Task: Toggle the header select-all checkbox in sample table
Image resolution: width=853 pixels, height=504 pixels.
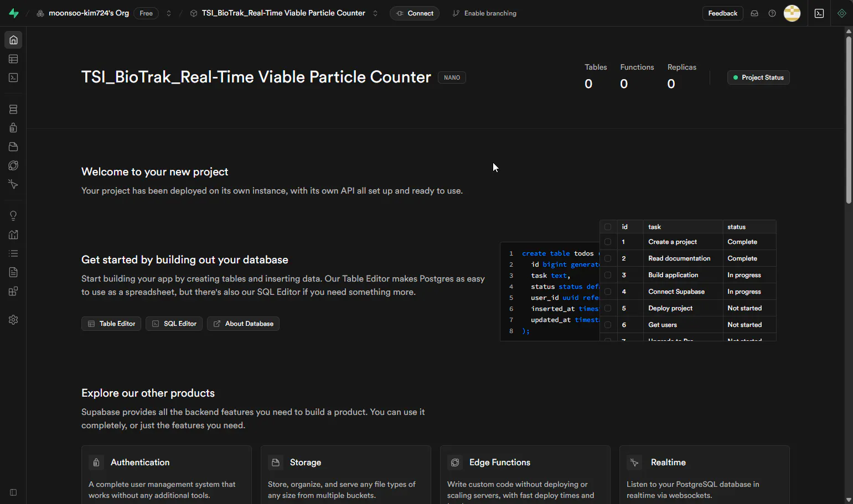Action: pyautogui.click(x=608, y=227)
